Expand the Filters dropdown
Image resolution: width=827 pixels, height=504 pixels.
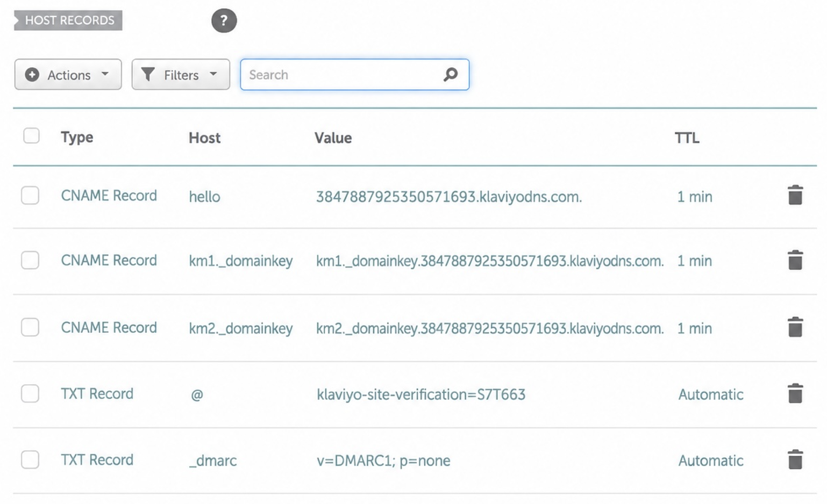point(181,74)
